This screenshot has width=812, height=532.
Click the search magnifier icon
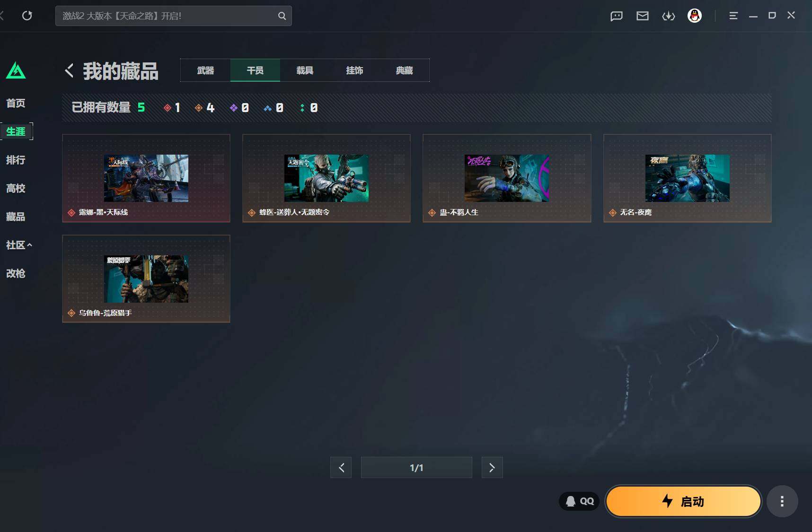(282, 16)
